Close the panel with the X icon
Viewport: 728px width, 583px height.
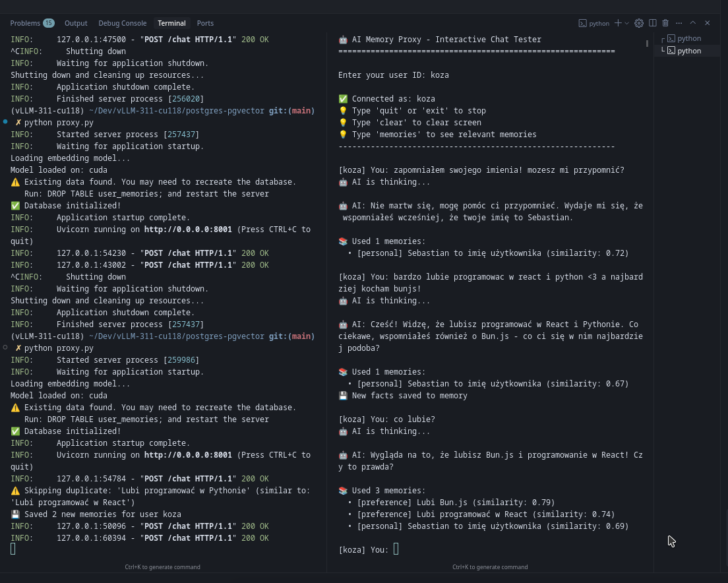click(x=708, y=23)
